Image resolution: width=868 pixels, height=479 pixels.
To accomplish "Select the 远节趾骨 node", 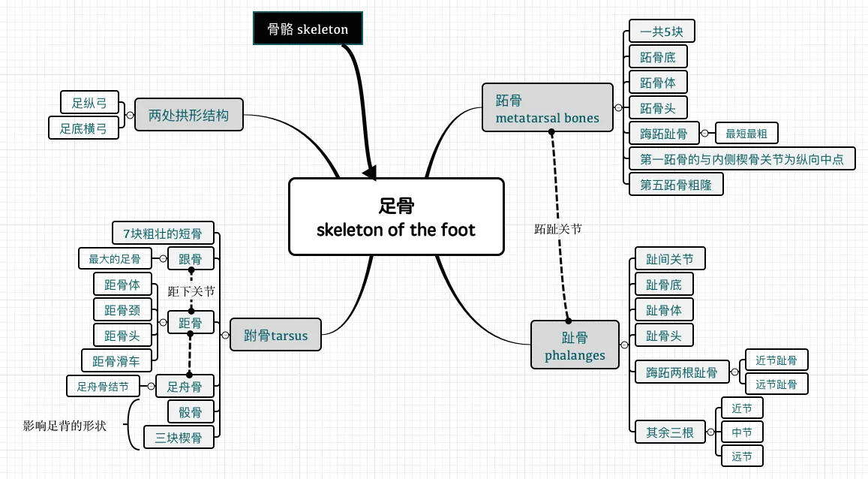I will tap(776, 384).
